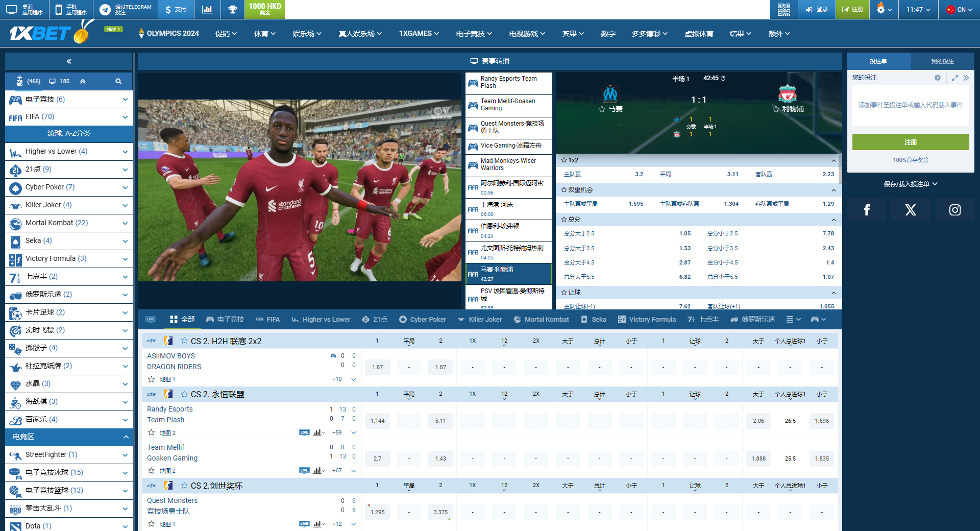Open the 1XGAMES menu

point(419,34)
